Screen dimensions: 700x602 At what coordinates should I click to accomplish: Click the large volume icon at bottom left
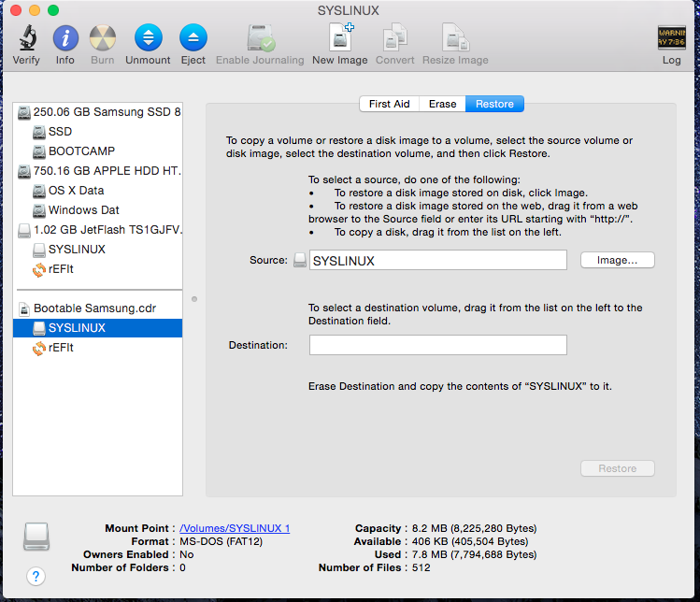[36, 537]
